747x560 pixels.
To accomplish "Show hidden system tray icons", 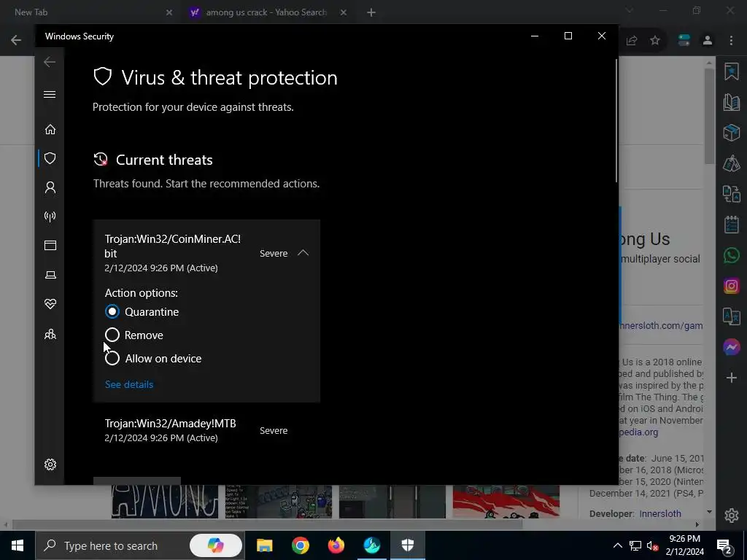I will point(617,545).
